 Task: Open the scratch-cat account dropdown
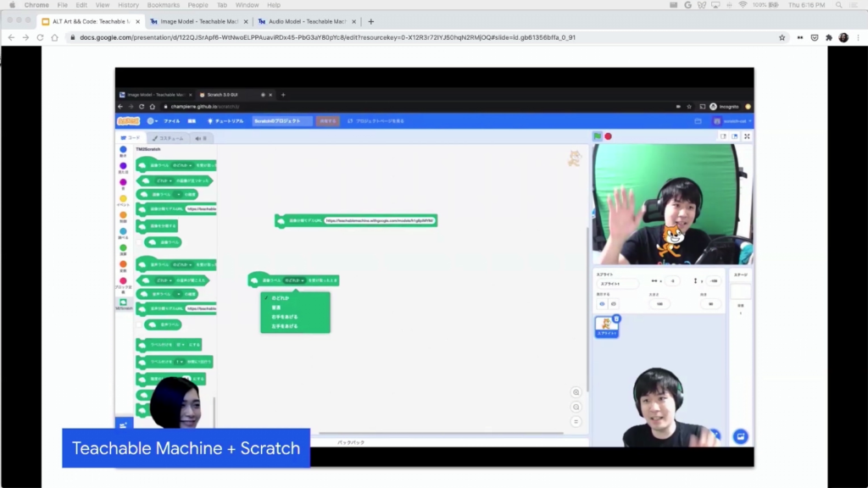733,121
